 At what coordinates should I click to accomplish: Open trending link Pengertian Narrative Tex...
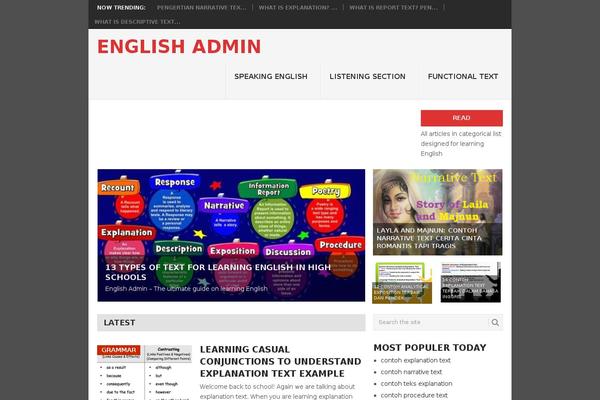(202, 7)
